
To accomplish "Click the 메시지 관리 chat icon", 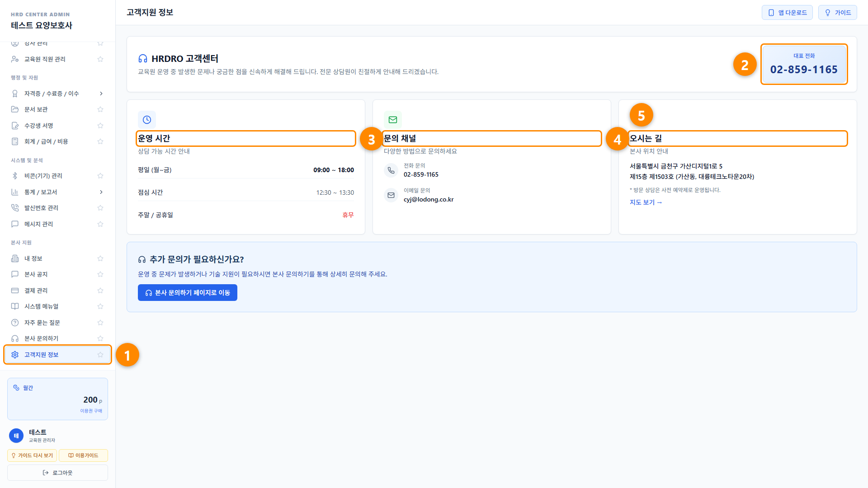I will (15, 224).
